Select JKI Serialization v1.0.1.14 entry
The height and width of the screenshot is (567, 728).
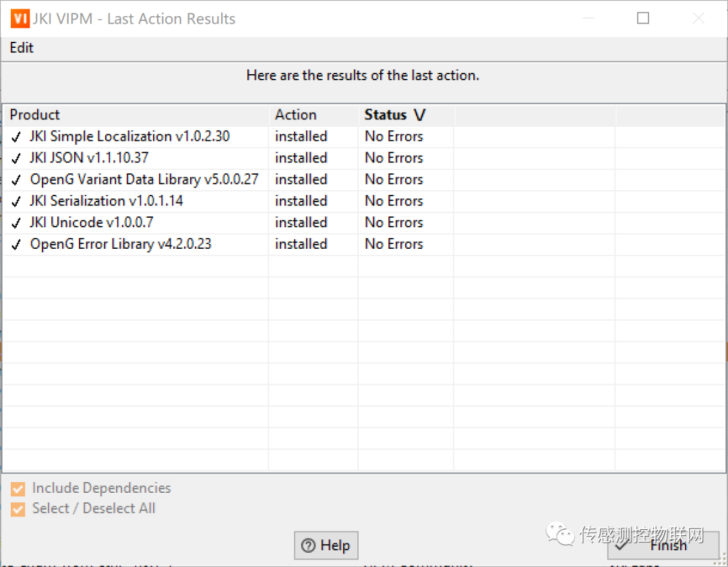[x=107, y=201]
